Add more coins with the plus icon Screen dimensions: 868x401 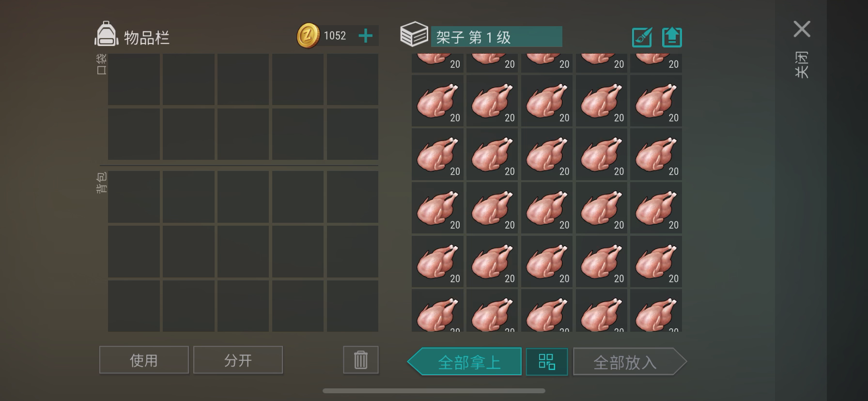tap(366, 36)
